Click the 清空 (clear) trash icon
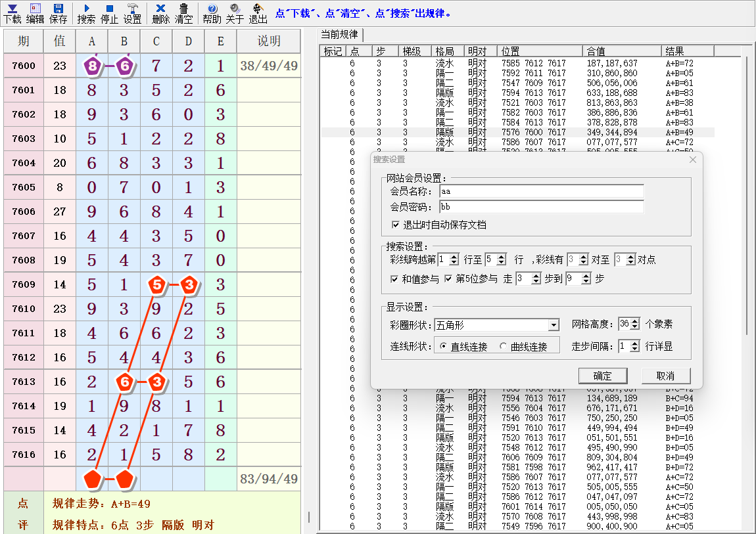Image resolution: width=756 pixels, height=534 pixels. pyautogui.click(x=183, y=14)
